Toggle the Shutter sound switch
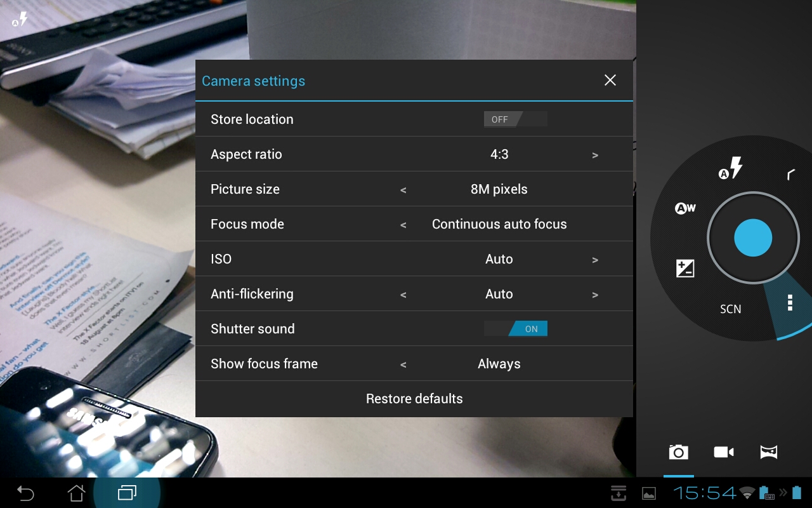The height and width of the screenshot is (508, 812). click(515, 329)
